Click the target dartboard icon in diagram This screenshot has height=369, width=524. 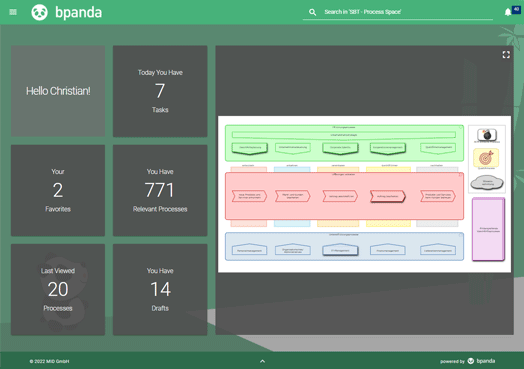click(486, 158)
